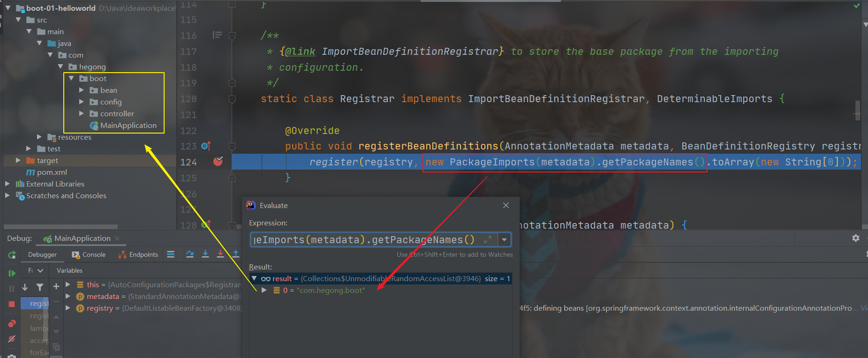Collapse the result node in Evaluate

pos(254,278)
